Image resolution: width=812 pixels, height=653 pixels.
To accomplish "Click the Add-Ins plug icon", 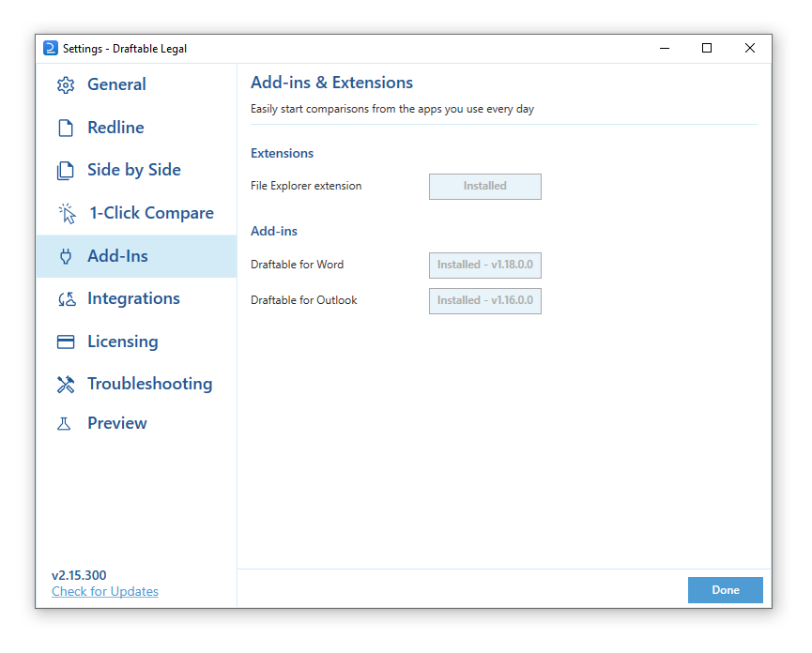I will pos(66,256).
